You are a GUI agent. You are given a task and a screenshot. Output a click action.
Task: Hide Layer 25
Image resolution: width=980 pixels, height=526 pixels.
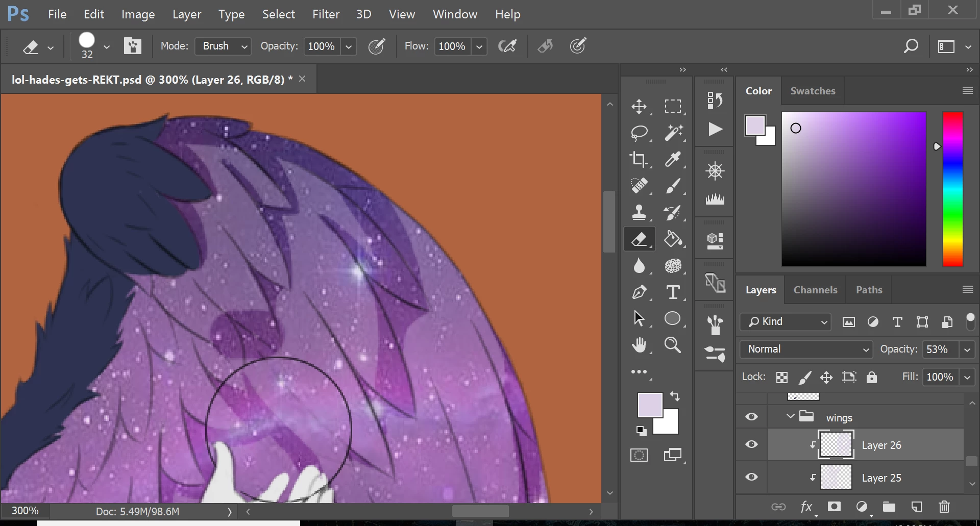pyautogui.click(x=751, y=477)
